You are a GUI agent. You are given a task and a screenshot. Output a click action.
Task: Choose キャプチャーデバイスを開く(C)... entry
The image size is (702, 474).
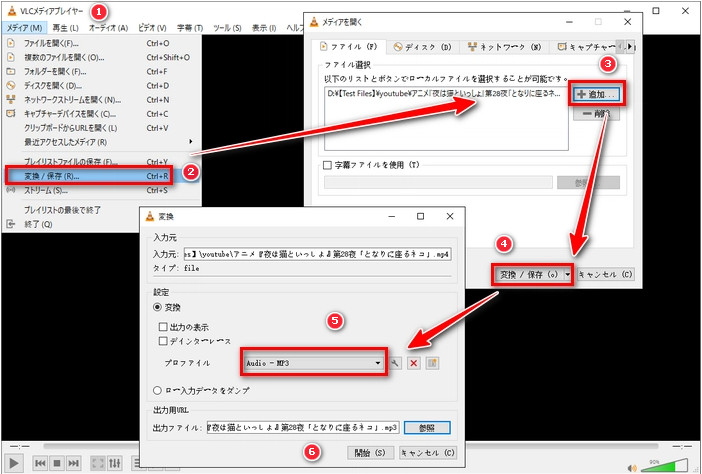pyautogui.click(x=102, y=114)
